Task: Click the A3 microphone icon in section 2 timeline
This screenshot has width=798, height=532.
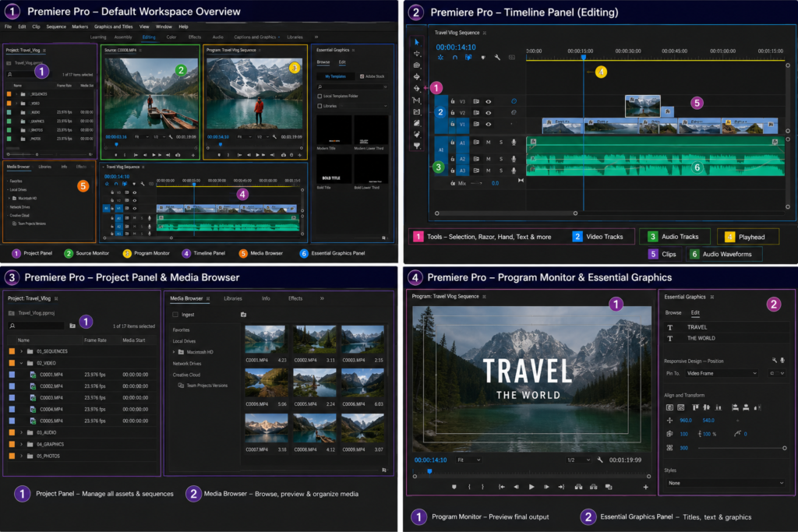Action: tap(514, 171)
